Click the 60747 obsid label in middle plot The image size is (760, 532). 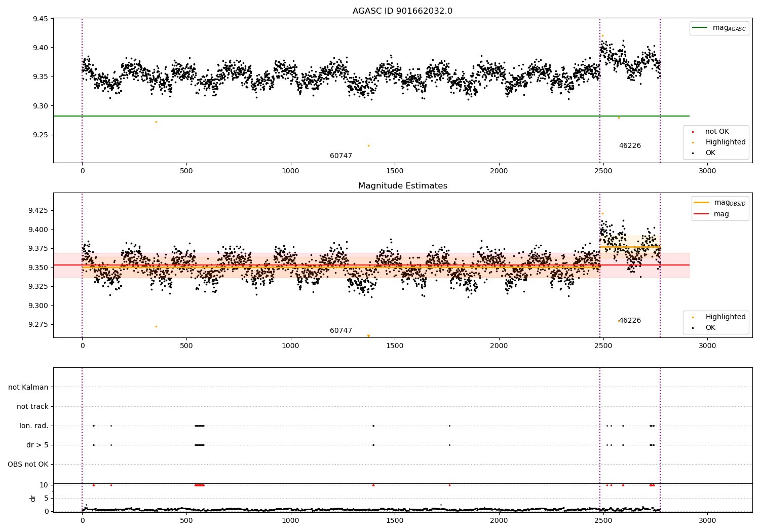point(341,331)
